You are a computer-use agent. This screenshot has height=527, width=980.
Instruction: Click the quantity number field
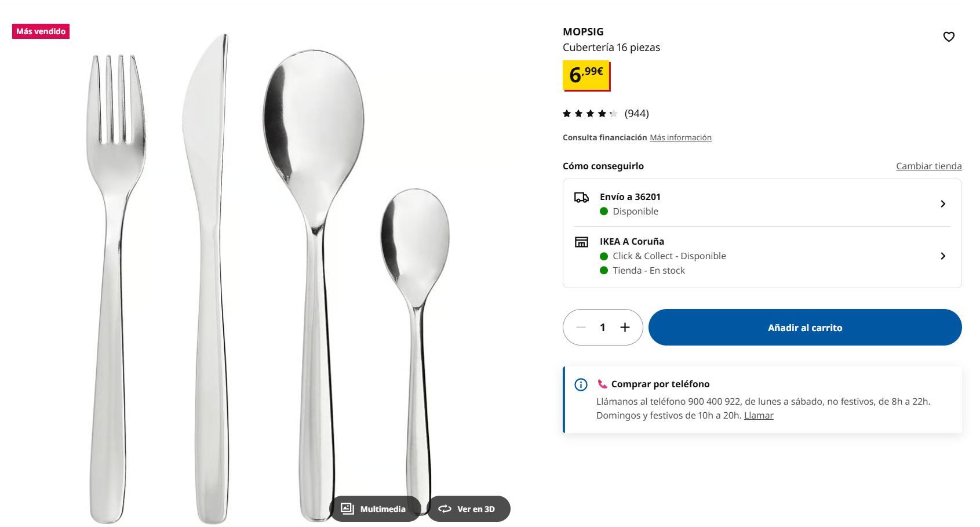point(603,328)
